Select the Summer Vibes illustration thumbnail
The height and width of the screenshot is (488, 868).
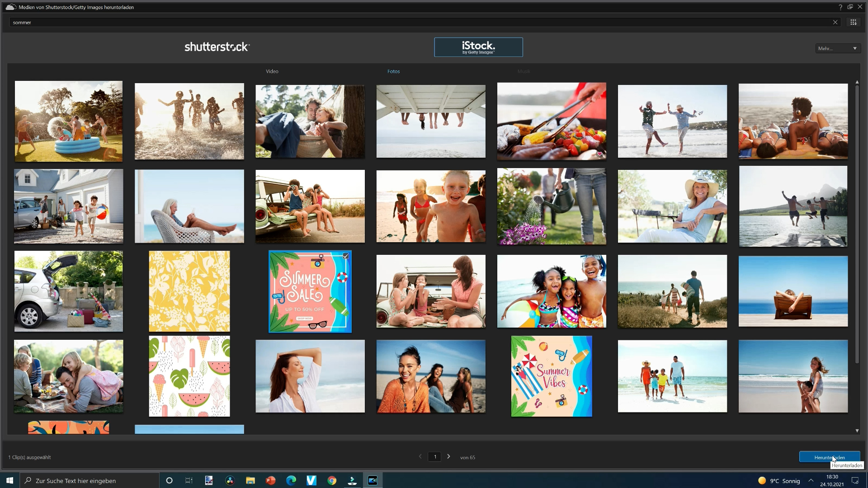pos(551,376)
